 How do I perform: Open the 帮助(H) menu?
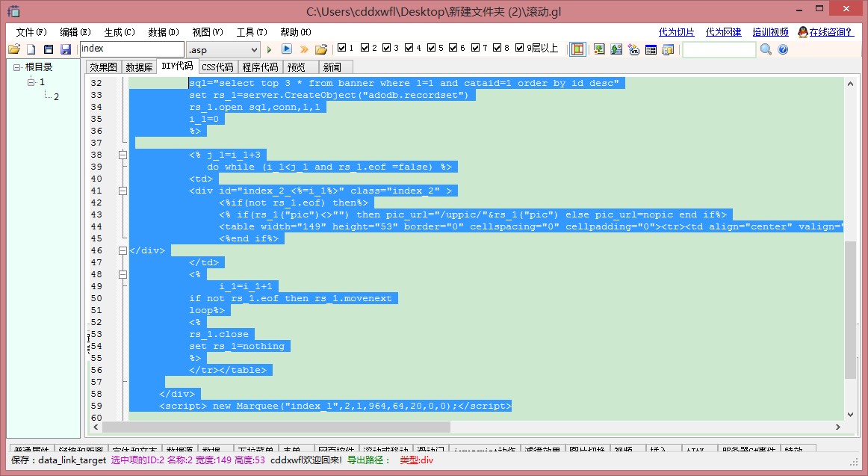(296, 32)
